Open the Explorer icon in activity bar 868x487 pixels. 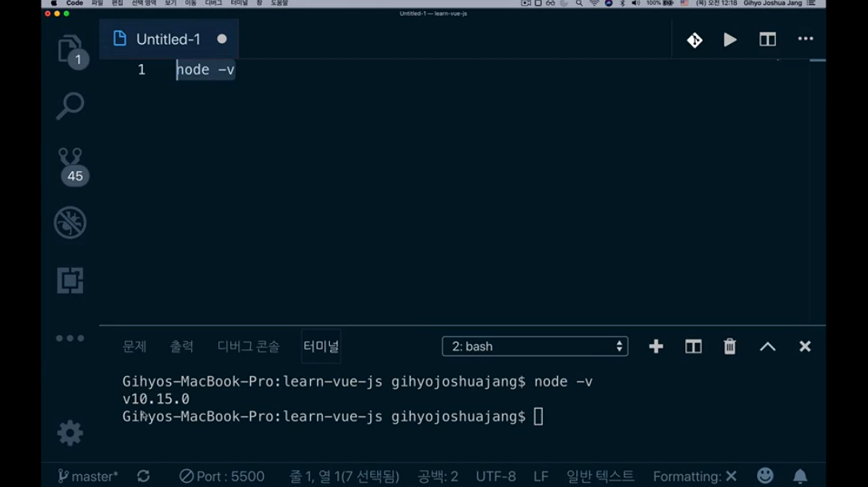pyautogui.click(x=70, y=50)
